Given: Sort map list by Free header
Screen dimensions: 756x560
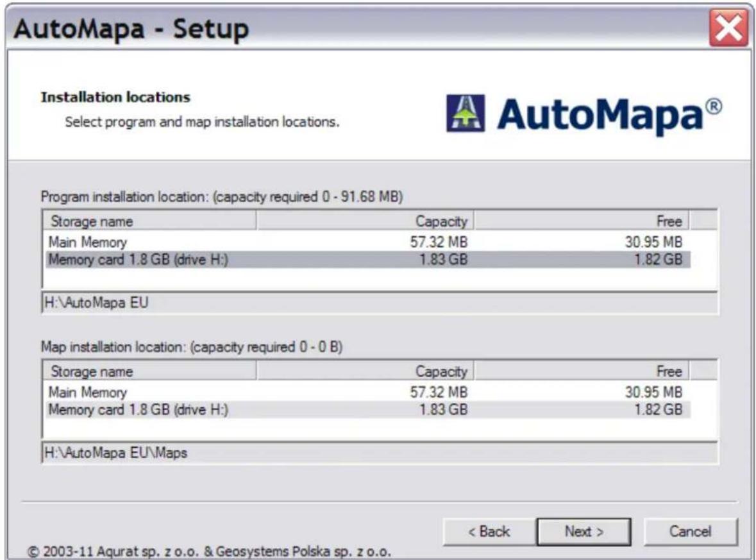Looking at the screenshot, I should click(582, 371).
